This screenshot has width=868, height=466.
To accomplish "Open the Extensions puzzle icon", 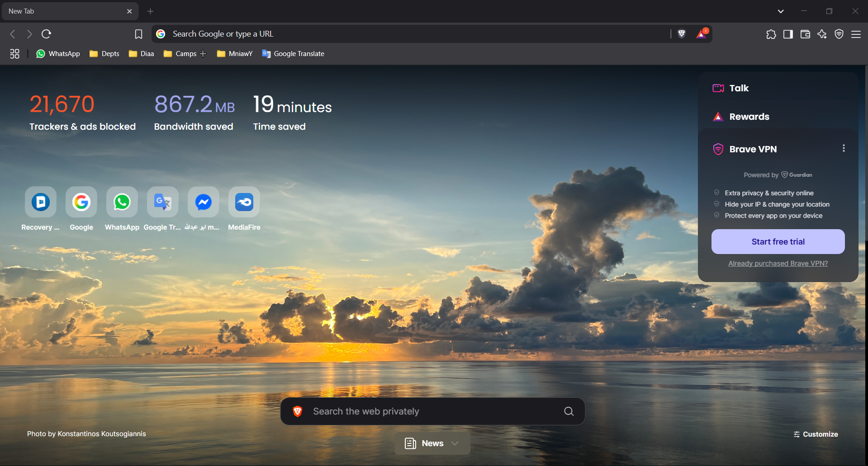I will click(x=771, y=34).
